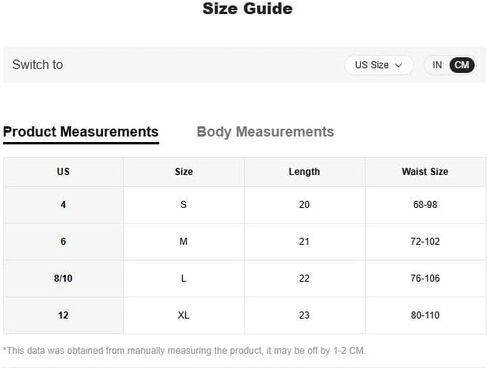Click the Waist Size column header

(x=425, y=172)
